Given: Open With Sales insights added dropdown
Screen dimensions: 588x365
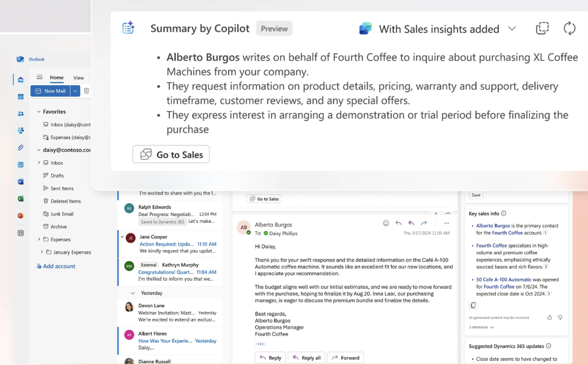Looking at the screenshot, I should point(512,28).
